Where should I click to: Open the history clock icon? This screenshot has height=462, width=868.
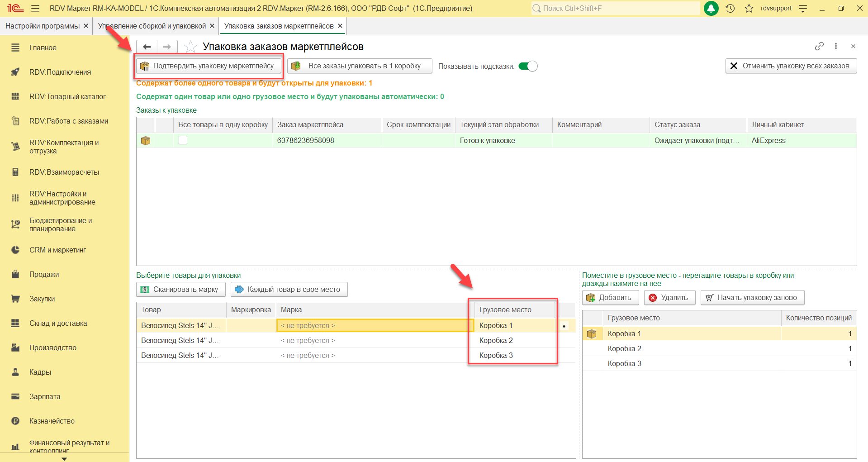click(730, 9)
